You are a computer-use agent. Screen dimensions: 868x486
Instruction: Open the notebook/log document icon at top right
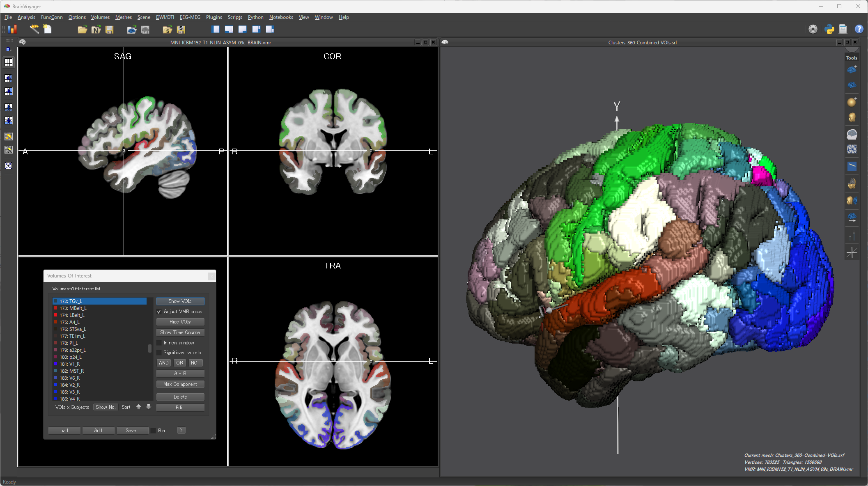843,29
